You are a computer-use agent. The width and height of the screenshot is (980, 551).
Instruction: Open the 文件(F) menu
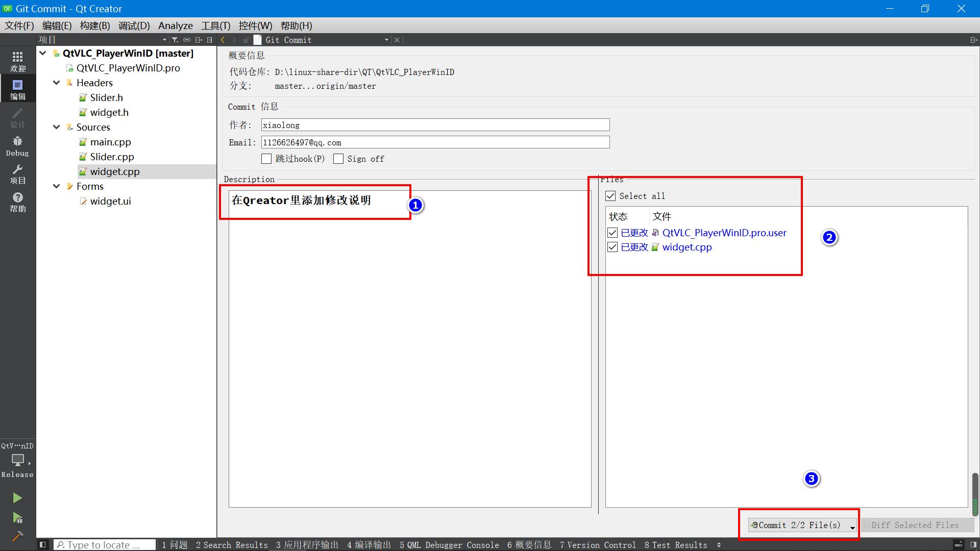point(19,26)
